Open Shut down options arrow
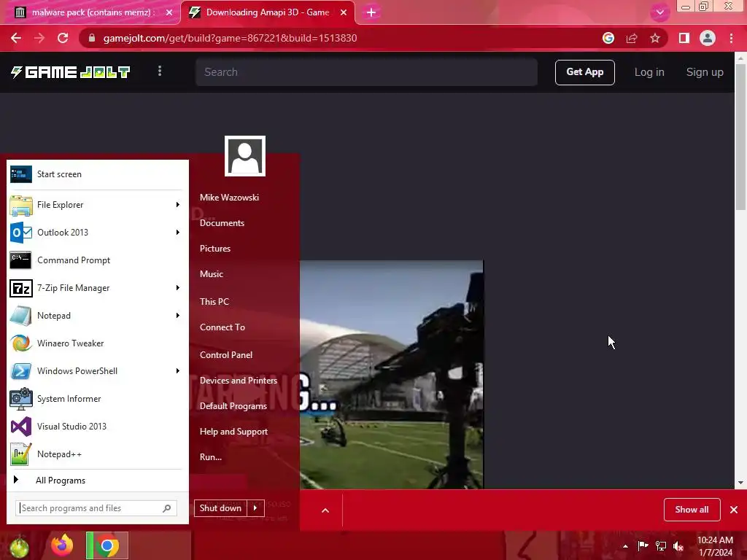The width and height of the screenshot is (747, 560). 256,508
